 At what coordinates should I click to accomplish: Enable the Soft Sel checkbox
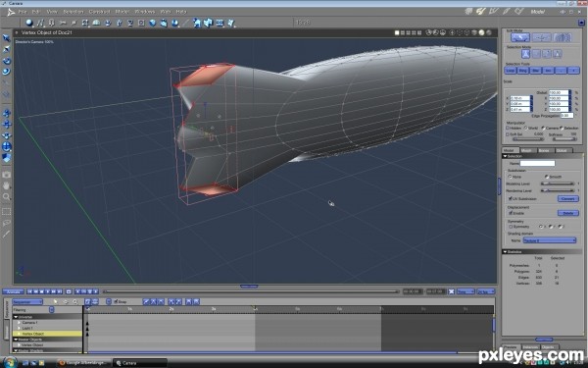508,134
